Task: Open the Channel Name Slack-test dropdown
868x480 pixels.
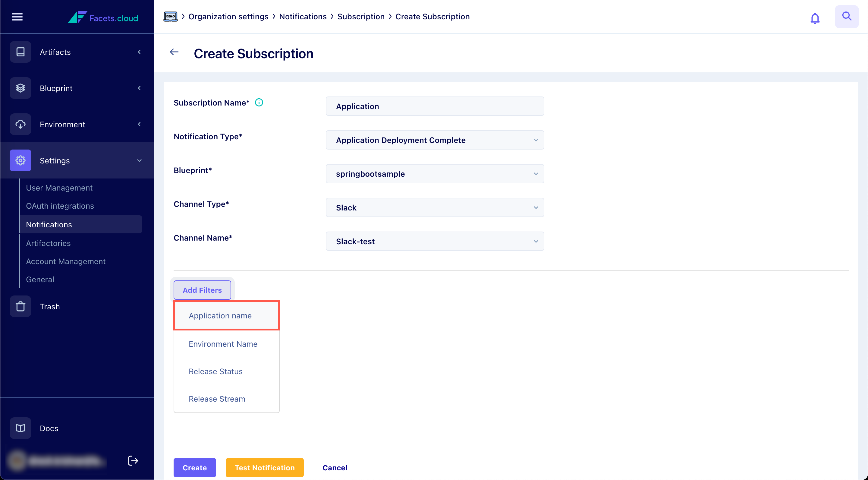Action: tap(435, 241)
